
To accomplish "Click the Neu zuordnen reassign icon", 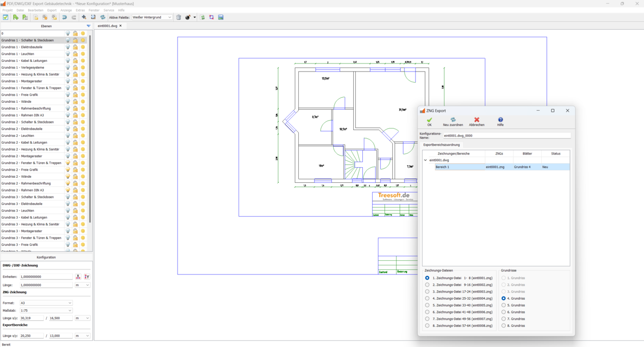I will coord(453,121).
